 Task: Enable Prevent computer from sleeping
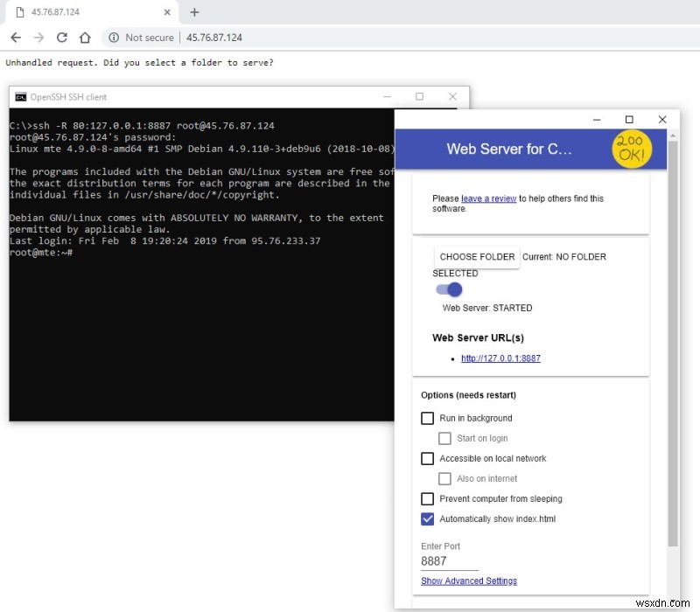coord(428,498)
